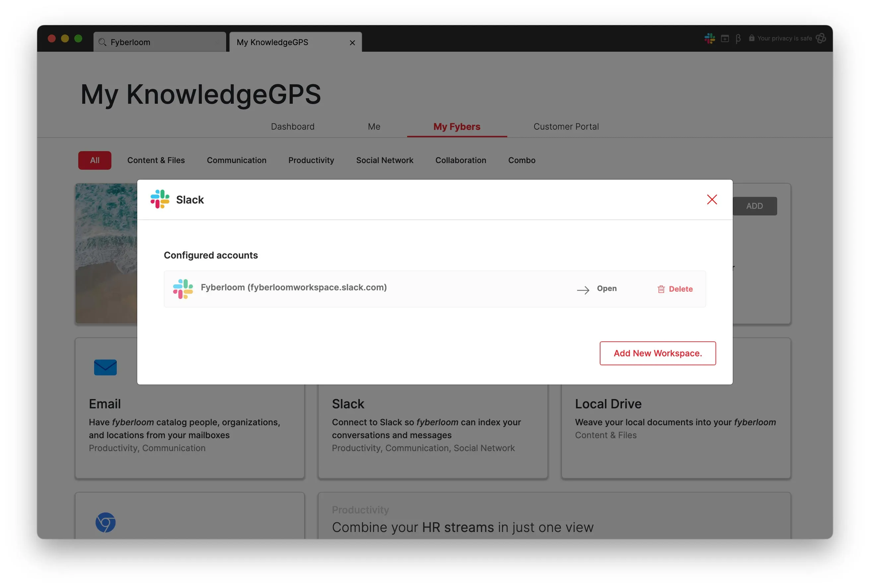This screenshot has height=588, width=870.
Task: Open the Local Drive card title
Action: [608, 404]
